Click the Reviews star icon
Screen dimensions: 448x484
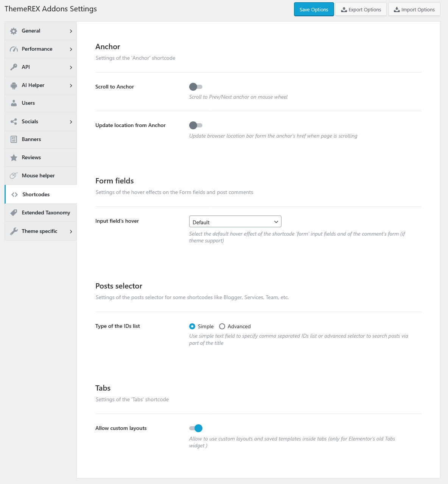click(x=14, y=158)
